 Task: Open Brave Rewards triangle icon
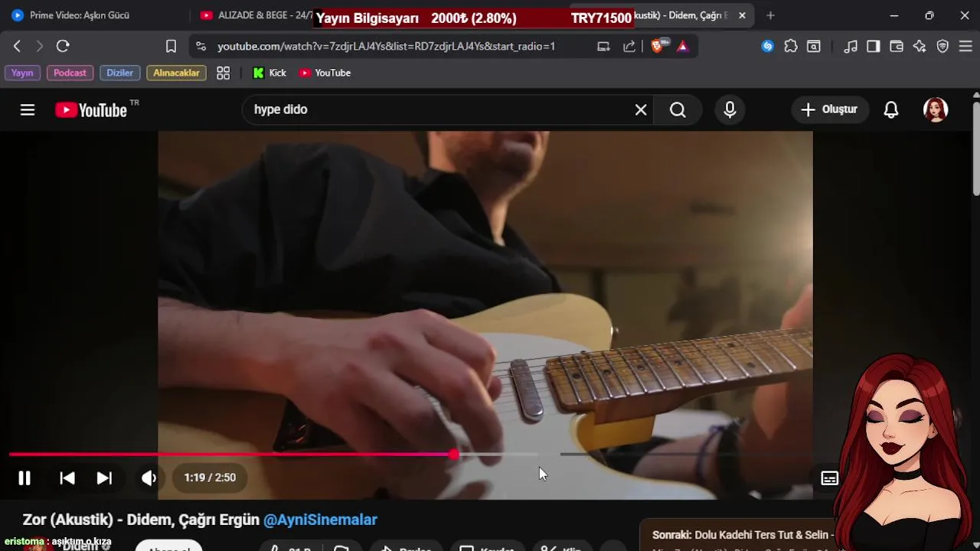pyautogui.click(x=682, y=46)
